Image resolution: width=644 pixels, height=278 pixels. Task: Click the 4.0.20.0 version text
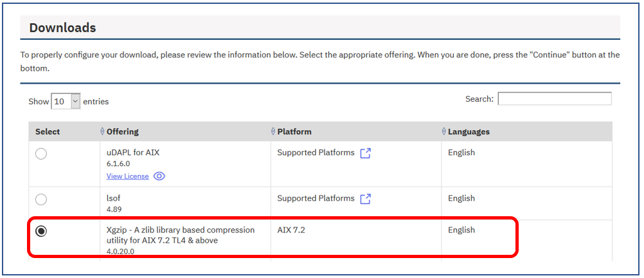click(x=120, y=252)
